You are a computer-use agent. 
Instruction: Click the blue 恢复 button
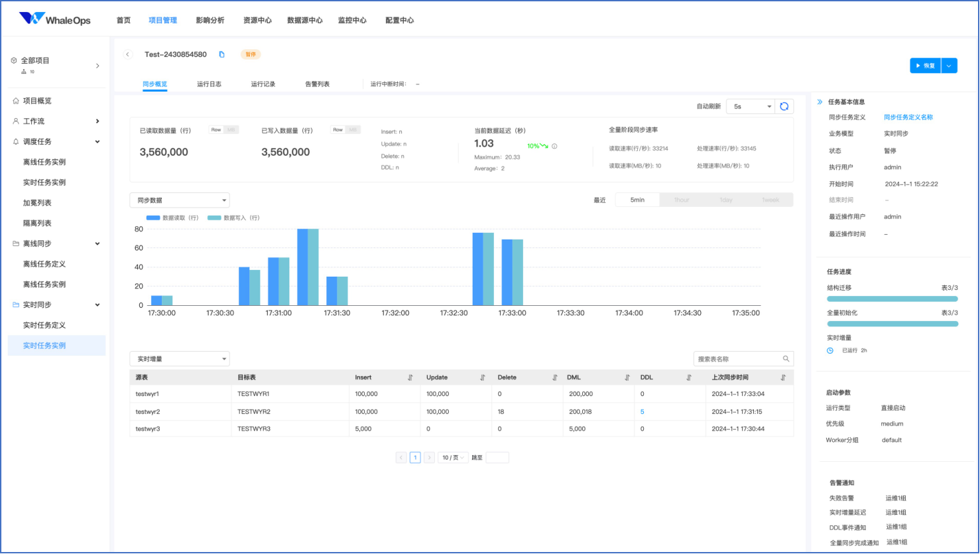click(x=925, y=66)
